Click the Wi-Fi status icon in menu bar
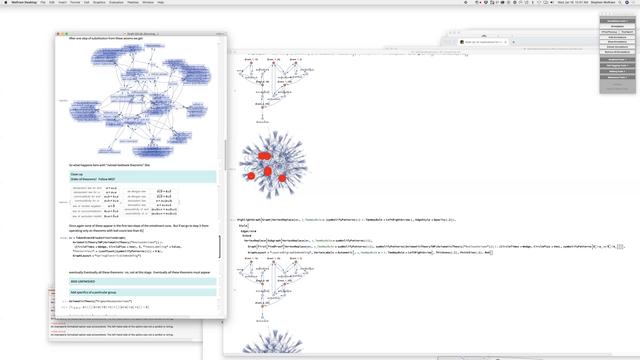 tap(539, 2)
